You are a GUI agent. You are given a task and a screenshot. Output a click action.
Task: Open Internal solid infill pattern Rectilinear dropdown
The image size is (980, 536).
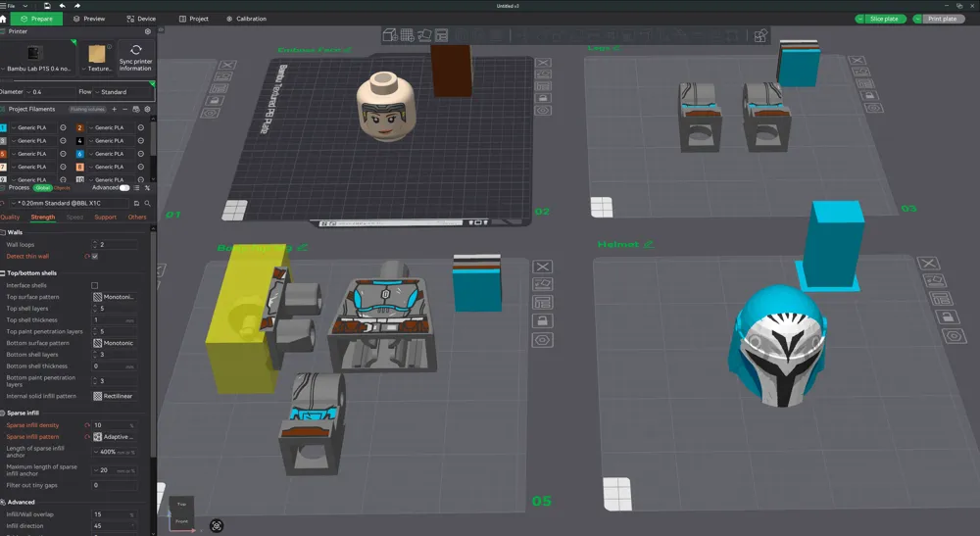pyautogui.click(x=114, y=396)
